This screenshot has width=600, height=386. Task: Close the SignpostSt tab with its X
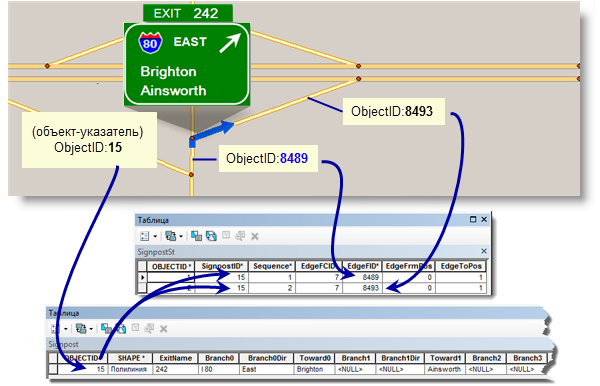pyautogui.click(x=484, y=251)
